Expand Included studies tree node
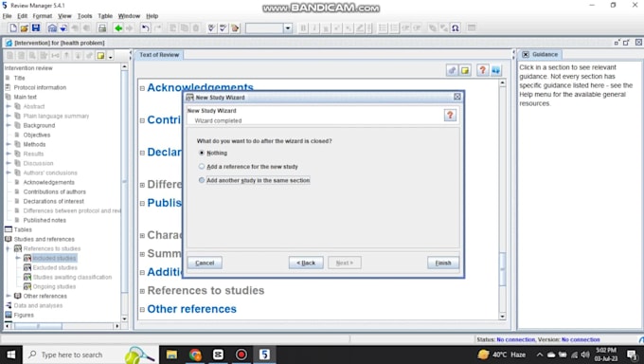 pos(18,258)
